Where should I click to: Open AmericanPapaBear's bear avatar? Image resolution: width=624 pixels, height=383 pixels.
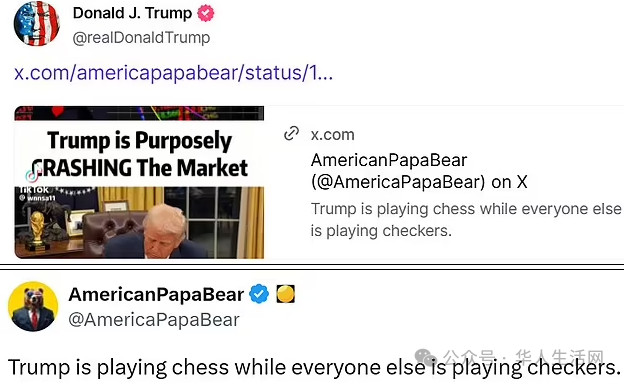click(33, 307)
